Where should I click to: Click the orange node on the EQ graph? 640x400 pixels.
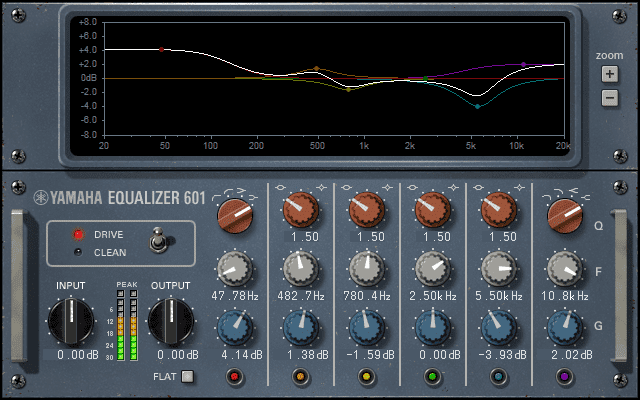[x=316, y=68]
